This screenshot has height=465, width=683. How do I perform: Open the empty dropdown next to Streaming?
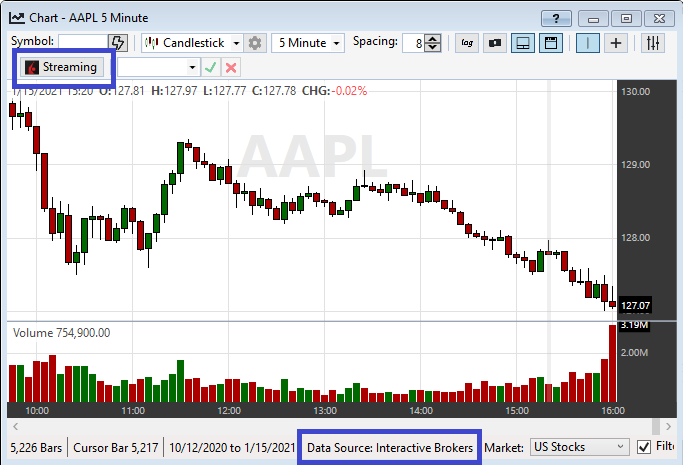click(159, 67)
